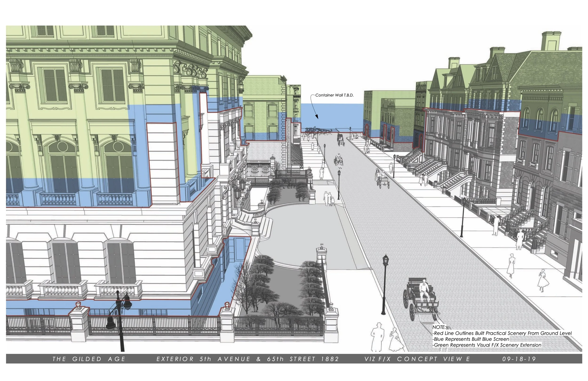Select the 'Green Represents Visual F/X Scenery Extension' note
The height and width of the screenshot is (381, 588).
(487, 345)
